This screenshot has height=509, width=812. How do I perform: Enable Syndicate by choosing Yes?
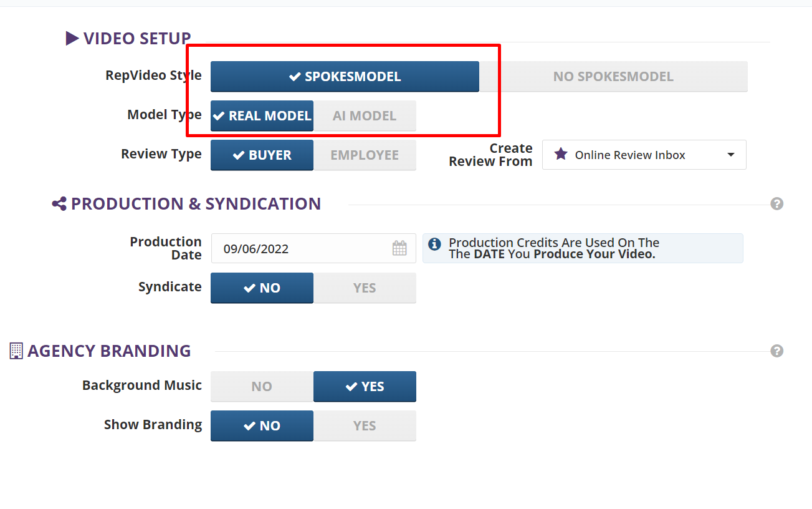pyautogui.click(x=365, y=288)
